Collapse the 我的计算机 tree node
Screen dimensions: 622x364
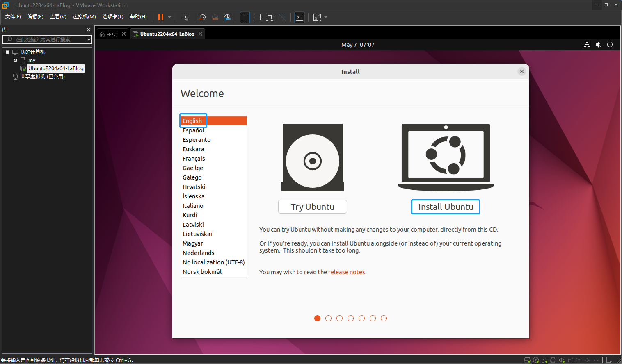(7, 52)
